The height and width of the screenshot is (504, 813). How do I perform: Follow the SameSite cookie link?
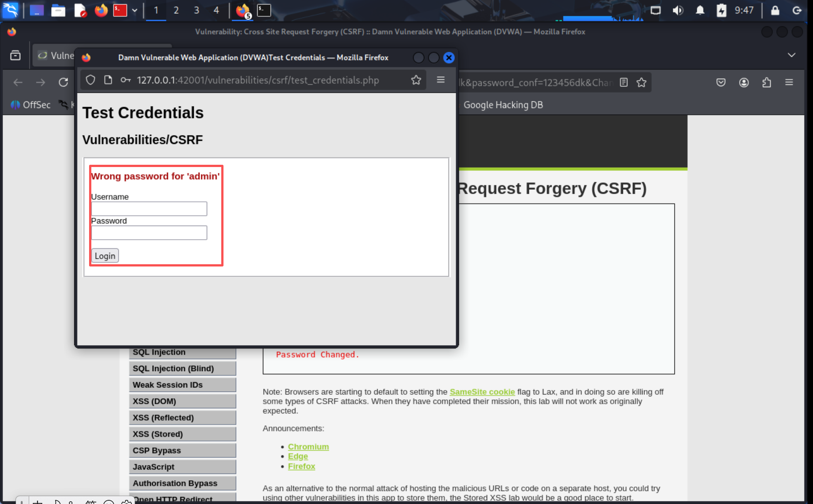[482, 392]
